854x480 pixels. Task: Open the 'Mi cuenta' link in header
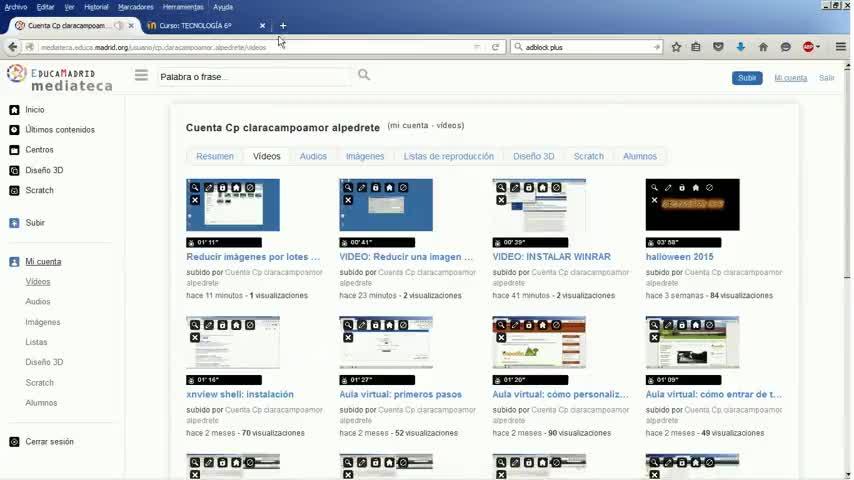click(790, 78)
